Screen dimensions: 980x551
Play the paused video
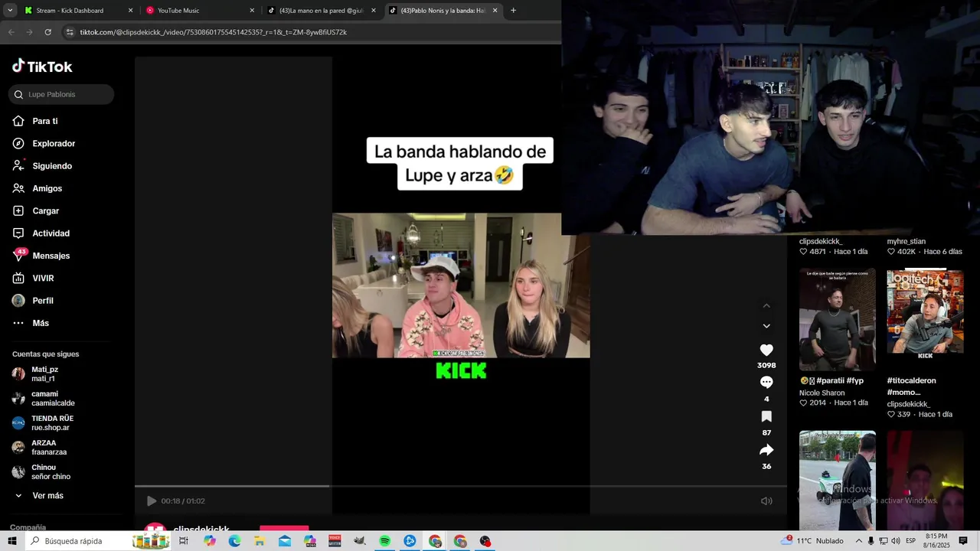[x=152, y=500]
